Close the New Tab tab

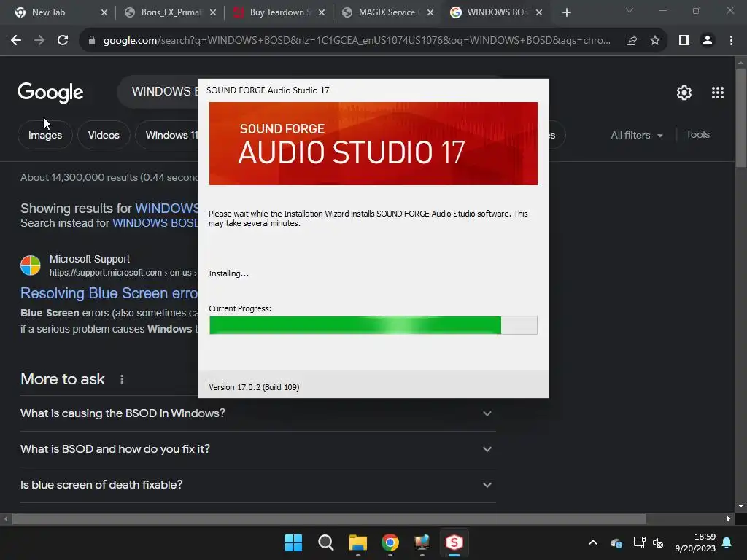tap(104, 13)
